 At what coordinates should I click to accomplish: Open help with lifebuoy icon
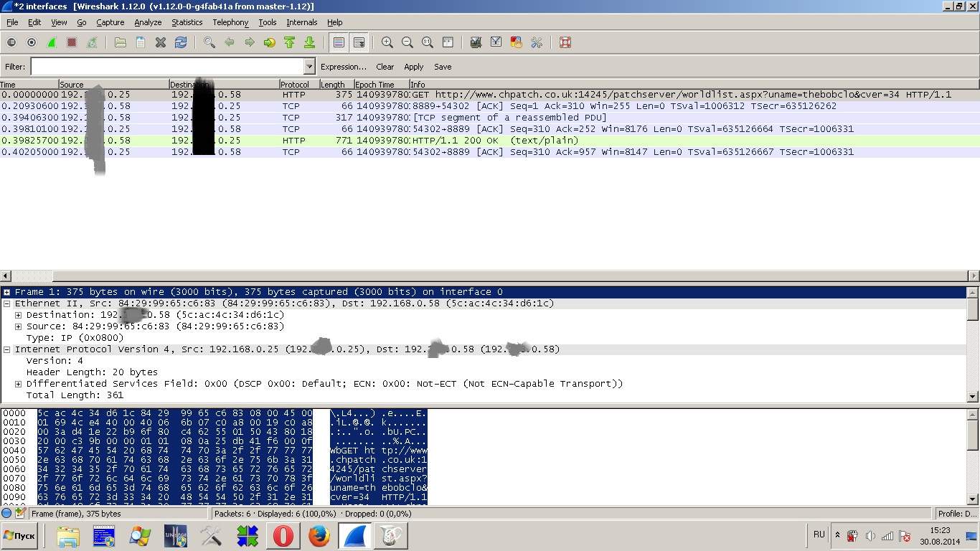click(x=565, y=43)
